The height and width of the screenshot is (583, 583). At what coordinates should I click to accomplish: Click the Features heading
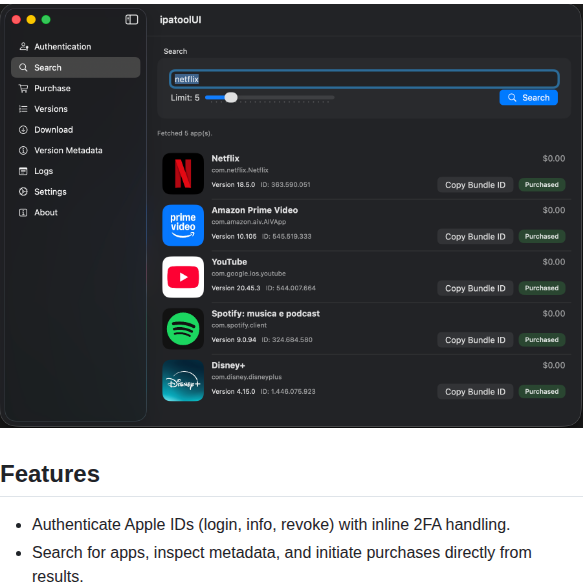coord(50,474)
